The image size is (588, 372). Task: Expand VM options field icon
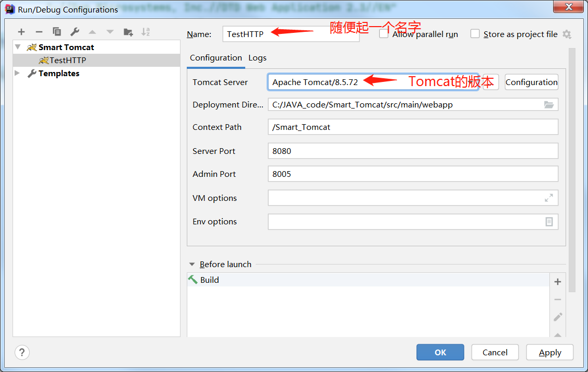coord(549,198)
